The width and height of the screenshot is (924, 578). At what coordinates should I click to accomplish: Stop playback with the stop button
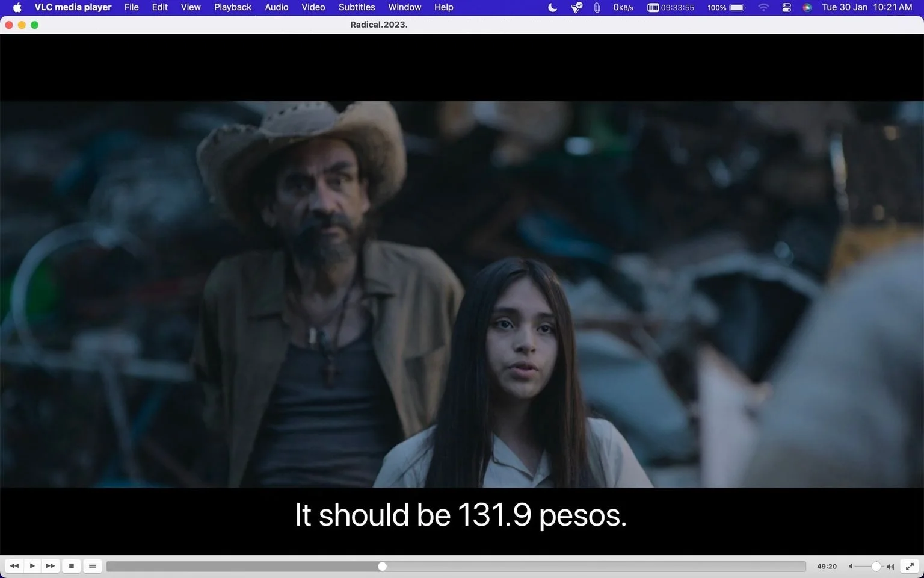coord(72,566)
